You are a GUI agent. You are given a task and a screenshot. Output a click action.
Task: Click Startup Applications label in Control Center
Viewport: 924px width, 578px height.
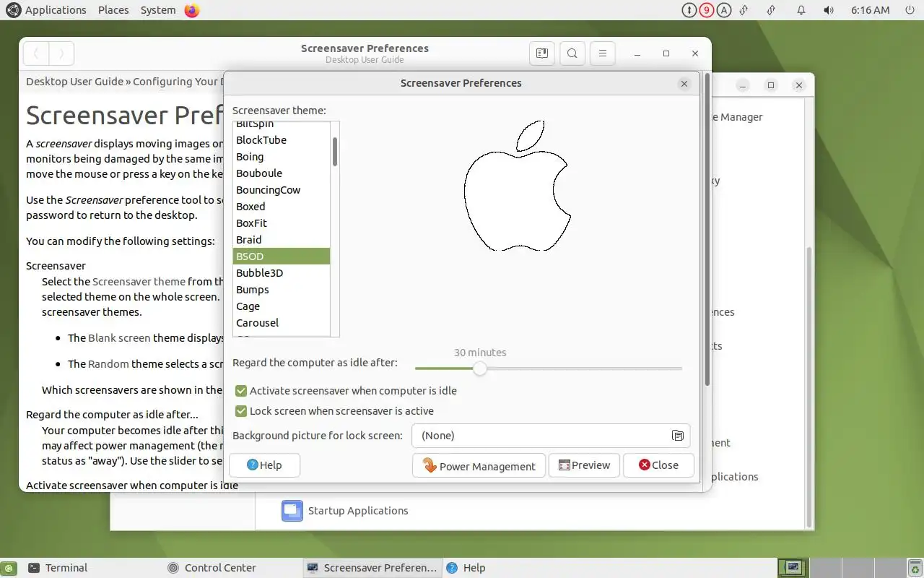[x=358, y=511]
